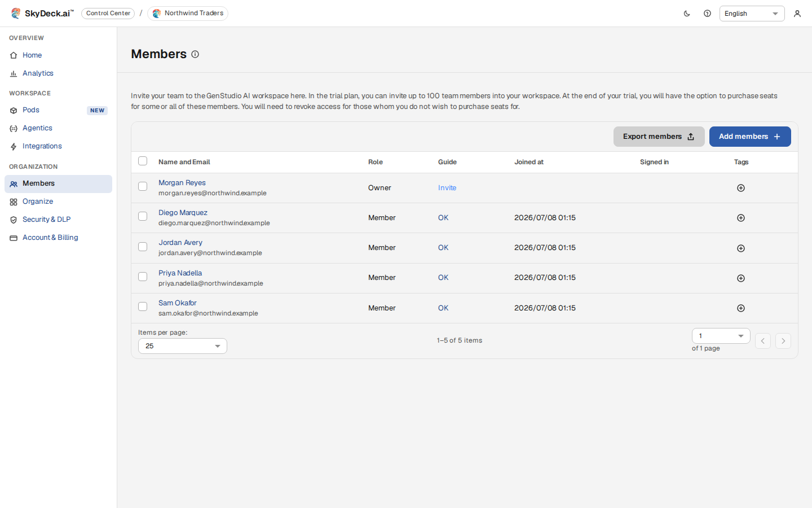
Task: Open Diego Marquez member name link
Action: click(183, 213)
